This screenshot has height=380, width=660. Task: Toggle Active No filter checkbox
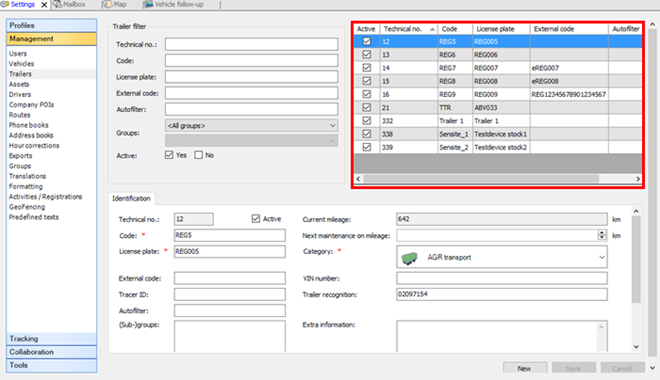pyautogui.click(x=198, y=155)
